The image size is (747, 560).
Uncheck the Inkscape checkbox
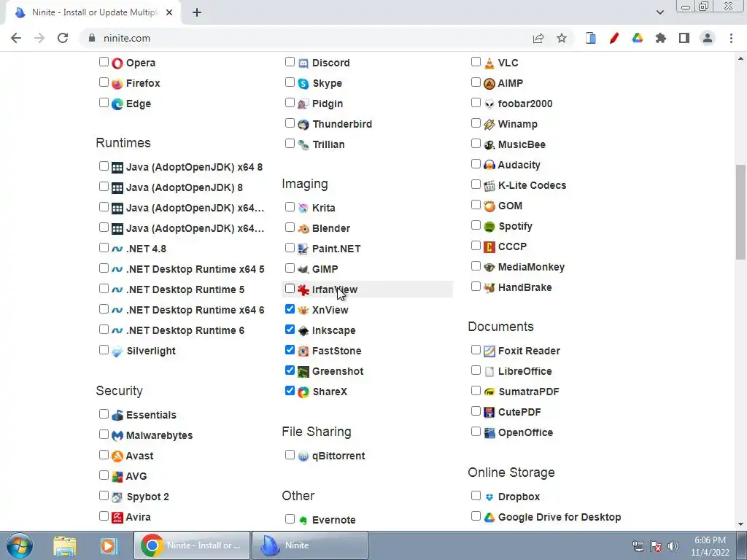(x=290, y=330)
